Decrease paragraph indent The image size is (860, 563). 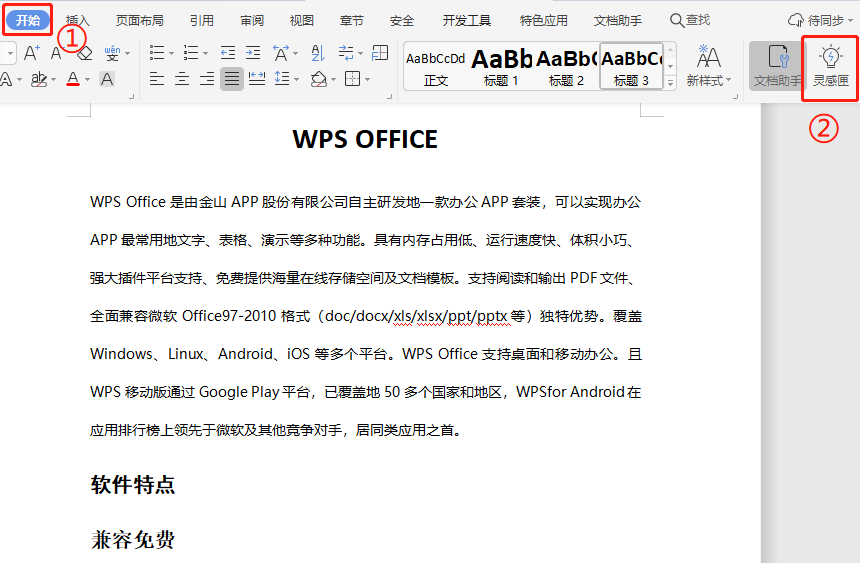(x=228, y=53)
